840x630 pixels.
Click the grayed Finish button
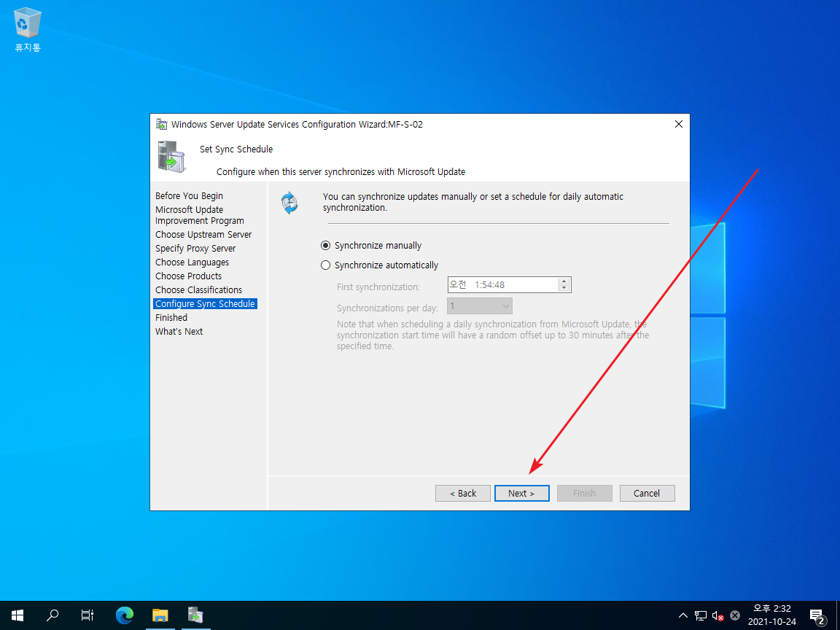click(x=585, y=494)
